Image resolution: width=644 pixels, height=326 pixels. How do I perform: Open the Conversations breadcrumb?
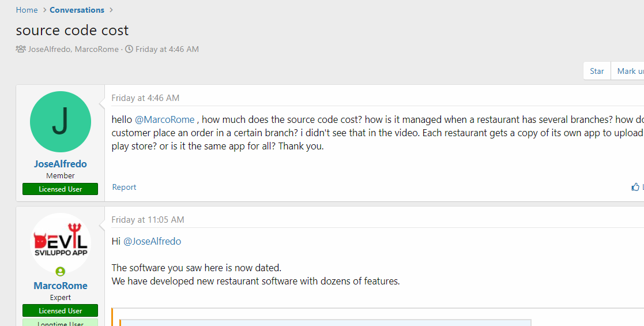tap(77, 10)
